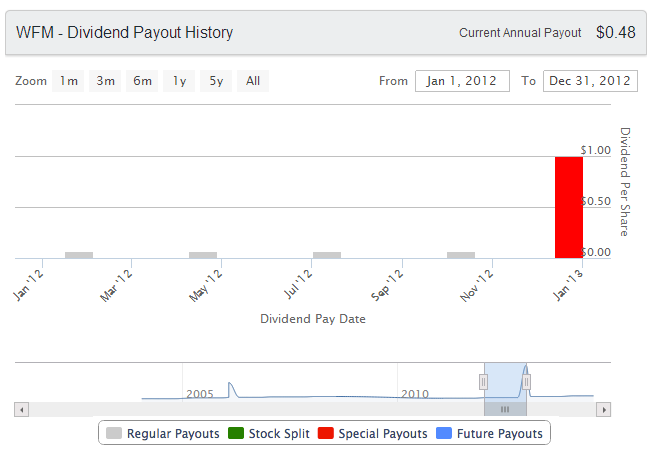Click the red Special Payouts color swatch
This screenshot has height=453, width=652.
coord(326,433)
